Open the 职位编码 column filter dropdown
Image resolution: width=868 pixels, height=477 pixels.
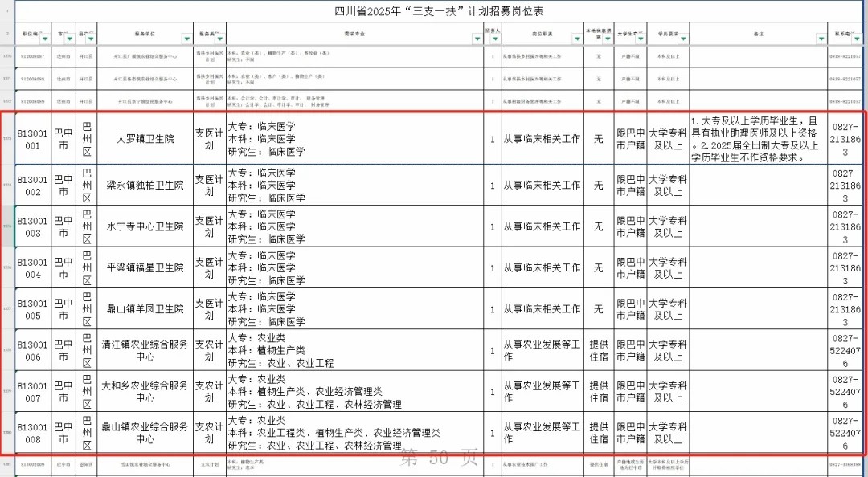tap(45, 39)
